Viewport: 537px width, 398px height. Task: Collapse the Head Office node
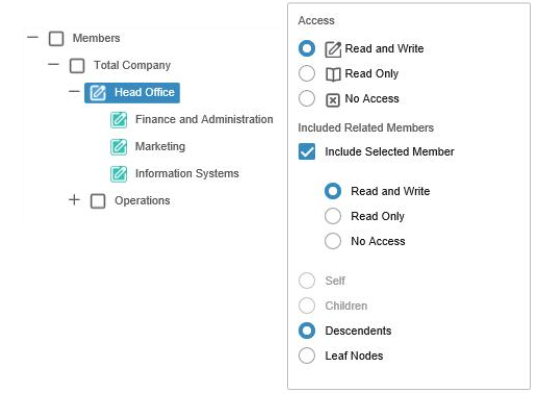74,91
